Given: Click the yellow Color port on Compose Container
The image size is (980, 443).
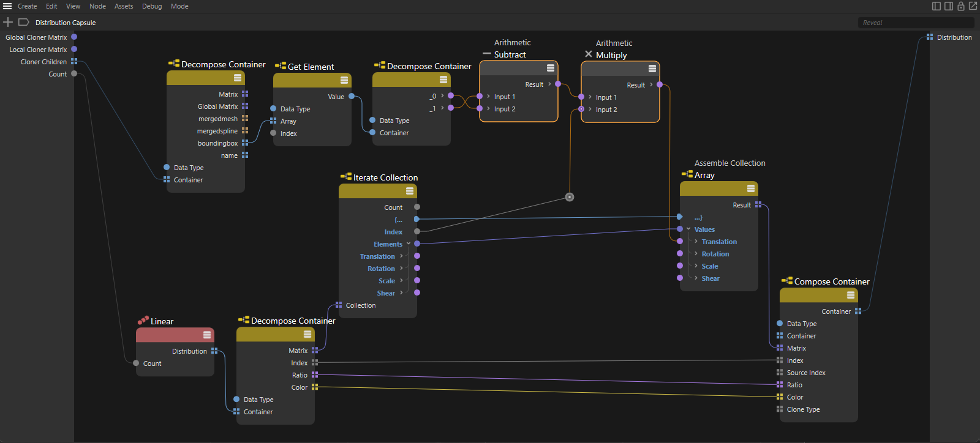Looking at the screenshot, I should pyautogui.click(x=780, y=397).
